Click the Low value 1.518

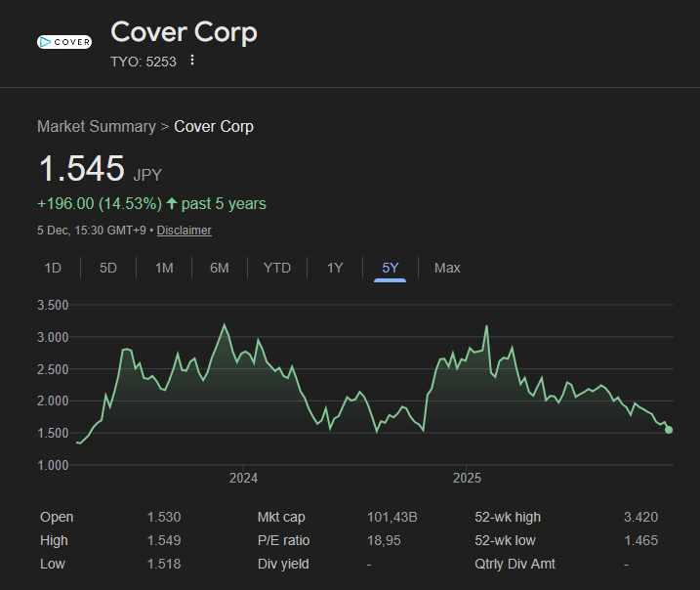164,564
